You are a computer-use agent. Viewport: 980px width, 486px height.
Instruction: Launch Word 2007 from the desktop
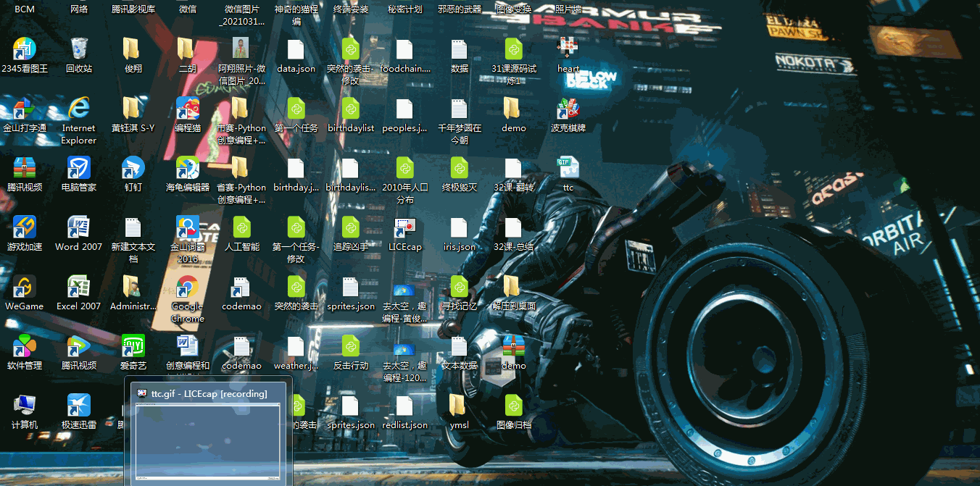point(79,227)
